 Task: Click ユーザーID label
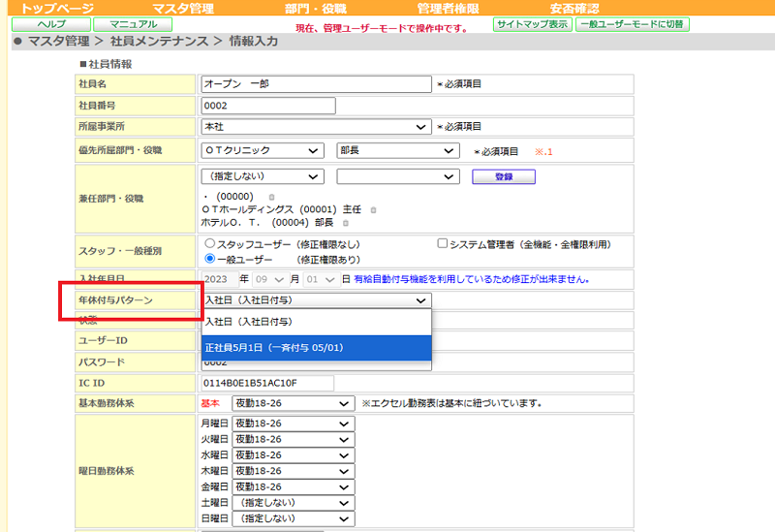coord(103,341)
